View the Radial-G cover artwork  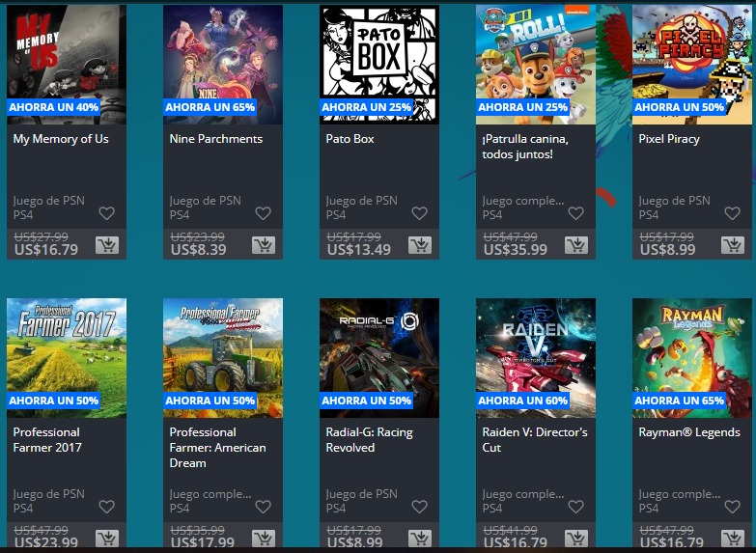coord(379,358)
